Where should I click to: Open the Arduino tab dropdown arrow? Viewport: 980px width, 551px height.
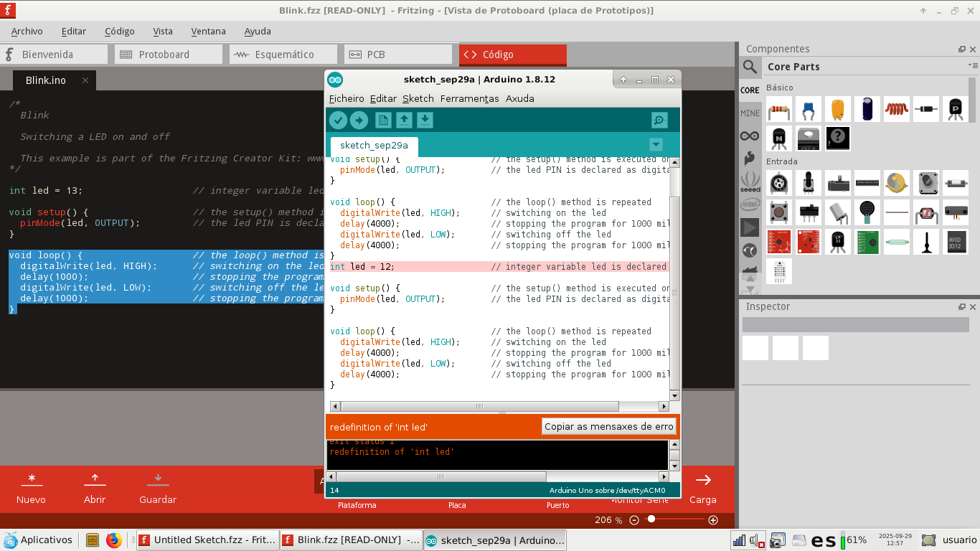tap(655, 143)
